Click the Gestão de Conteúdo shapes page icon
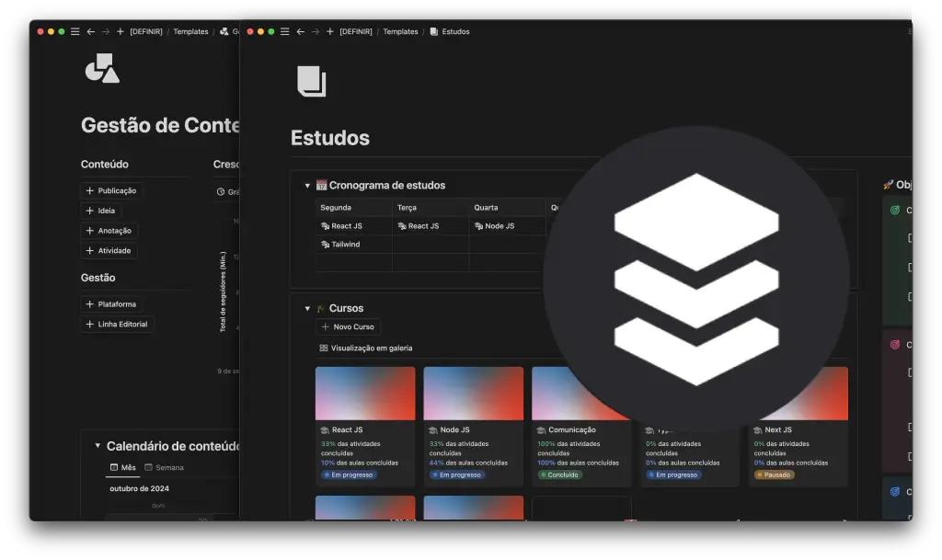 (x=101, y=68)
